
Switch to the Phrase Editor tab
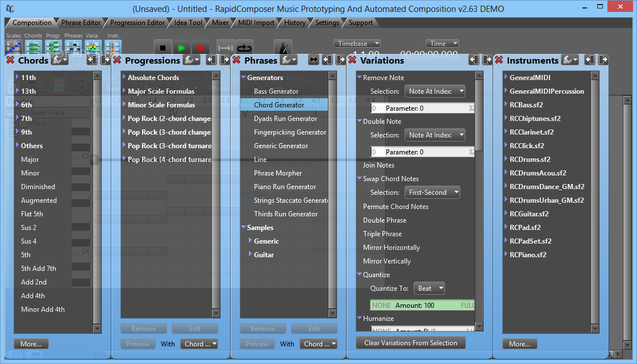[81, 23]
